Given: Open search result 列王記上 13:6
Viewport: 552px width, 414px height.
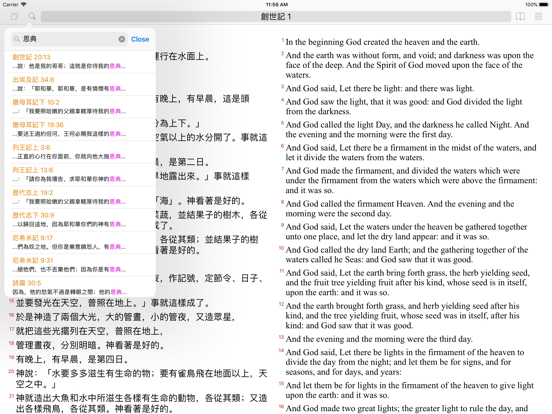Looking at the screenshot, I should point(80,175).
